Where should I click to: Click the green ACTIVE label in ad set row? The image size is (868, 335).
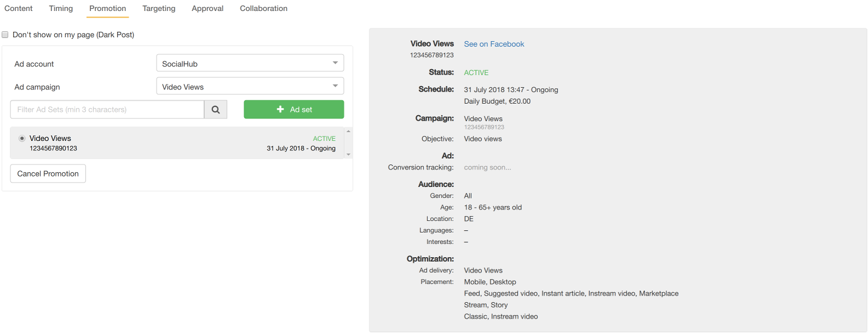(x=324, y=139)
